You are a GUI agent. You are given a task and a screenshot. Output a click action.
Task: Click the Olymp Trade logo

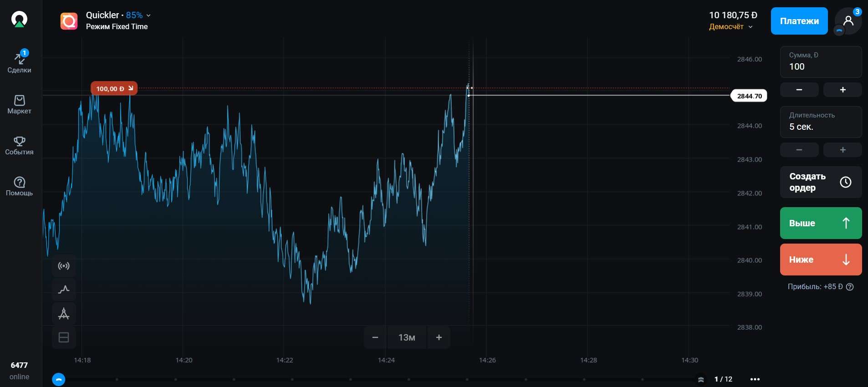19,20
